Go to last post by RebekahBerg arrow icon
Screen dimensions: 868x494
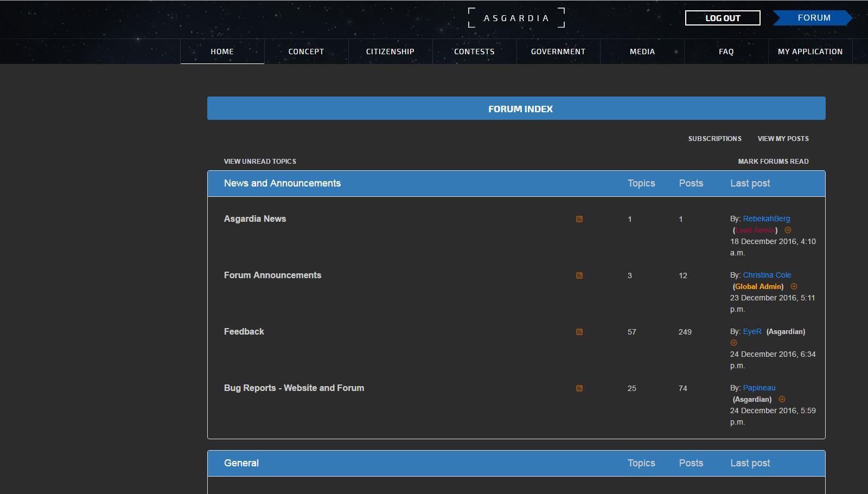pyautogui.click(x=788, y=230)
